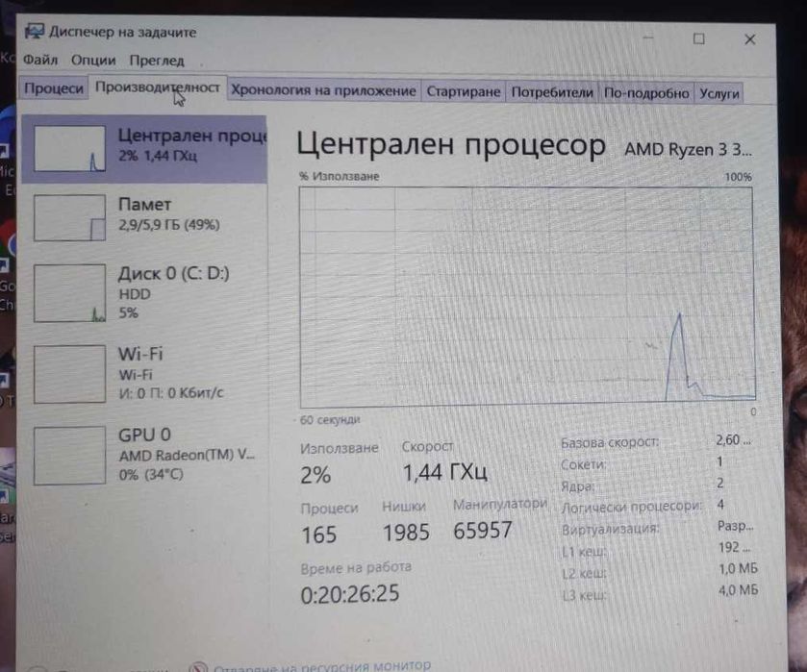Click the Task Manager title bar icon
The width and height of the screenshot is (807, 672).
point(35,32)
